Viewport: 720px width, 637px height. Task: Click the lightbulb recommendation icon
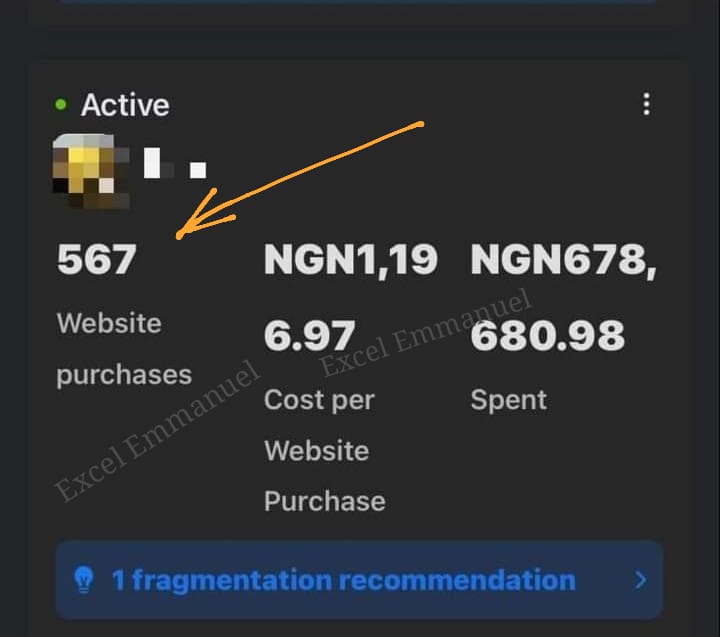click(84, 580)
